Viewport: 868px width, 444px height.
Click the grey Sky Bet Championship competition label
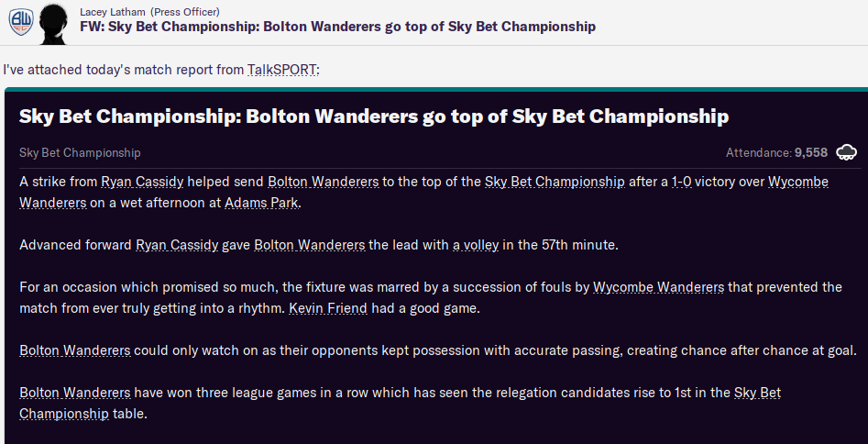[80, 152]
